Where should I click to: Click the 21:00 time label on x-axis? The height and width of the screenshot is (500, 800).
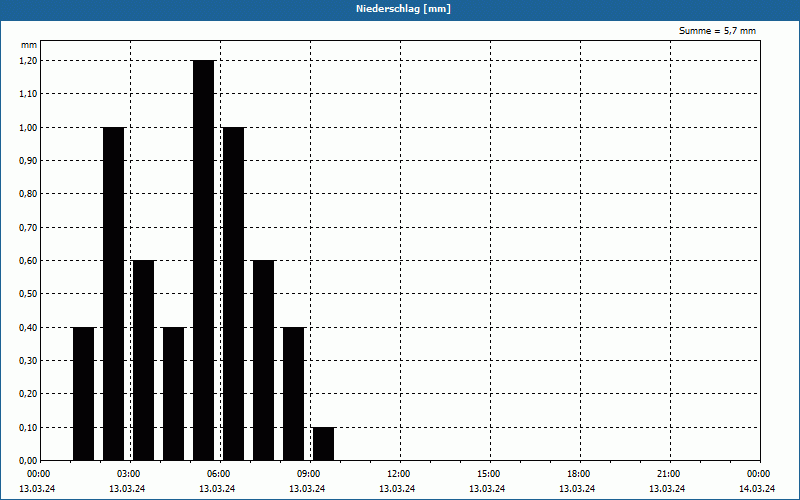click(668, 474)
